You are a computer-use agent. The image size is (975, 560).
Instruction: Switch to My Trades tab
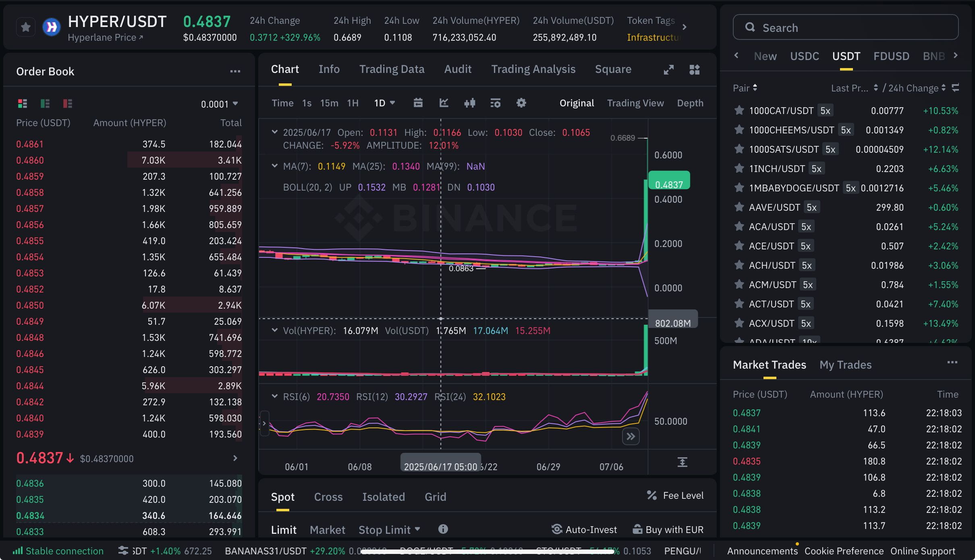[845, 365]
